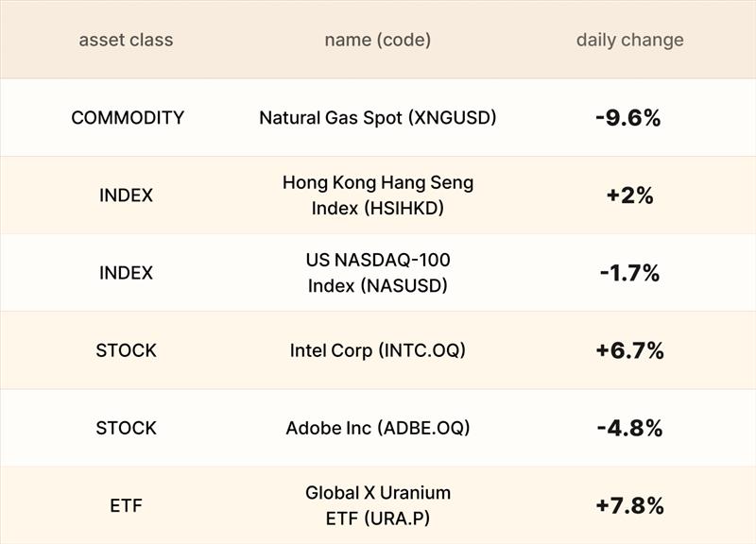Click the -4.8% daily change value
This screenshot has height=544, width=756.
(x=629, y=428)
